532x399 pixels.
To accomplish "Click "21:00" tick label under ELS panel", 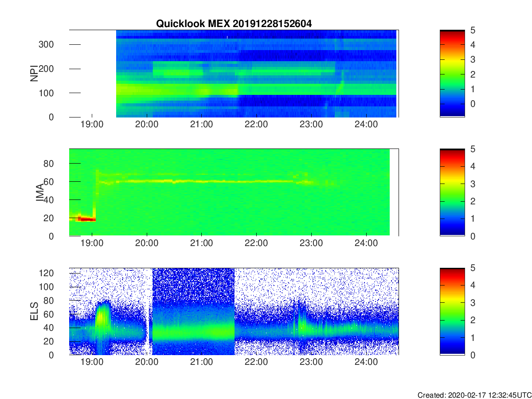I will [202, 362].
